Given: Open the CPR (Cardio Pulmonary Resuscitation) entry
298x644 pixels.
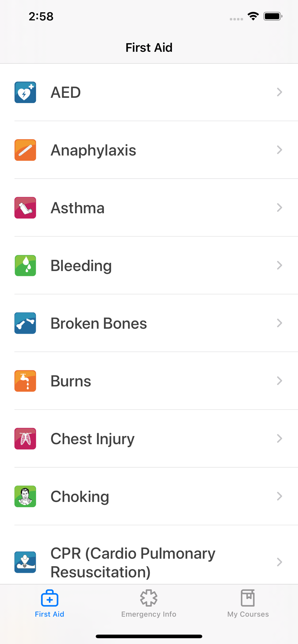Looking at the screenshot, I should (149, 563).
